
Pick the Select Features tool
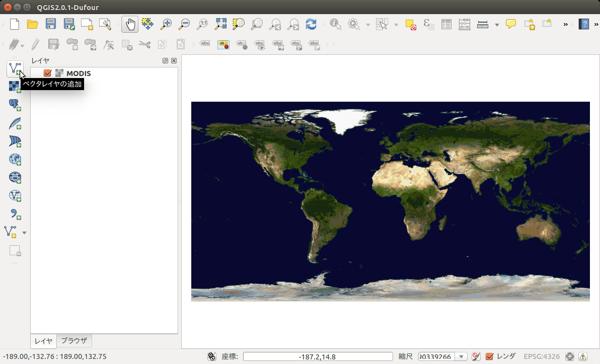[382, 24]
